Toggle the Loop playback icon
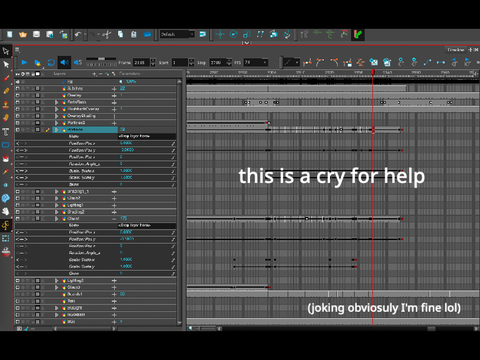Screen dimensions: 480x360 (51, 62)
